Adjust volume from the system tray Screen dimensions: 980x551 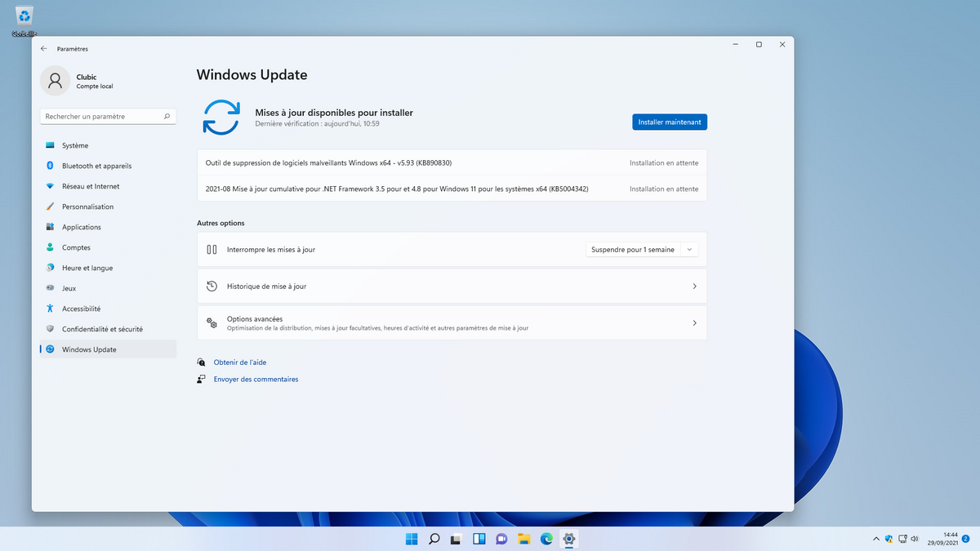(914, 539)
